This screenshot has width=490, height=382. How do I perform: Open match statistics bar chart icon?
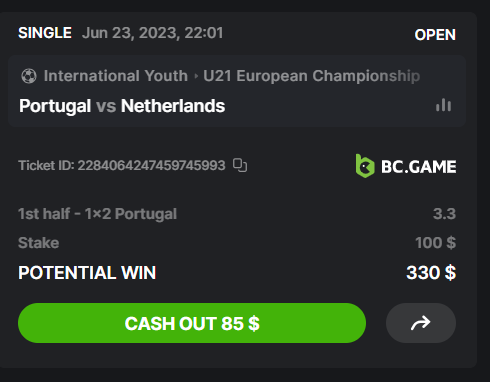click(443, 105)
